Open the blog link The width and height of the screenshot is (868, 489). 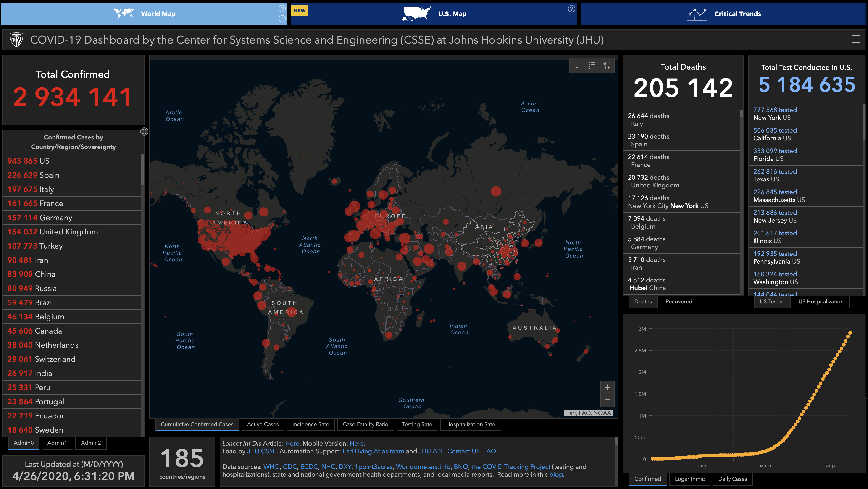556,475
